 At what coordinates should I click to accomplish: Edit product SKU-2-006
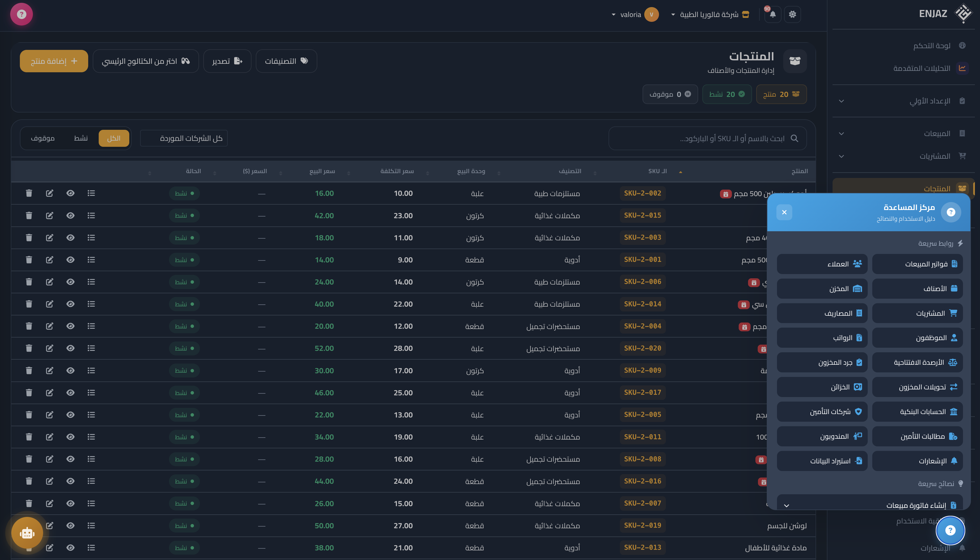(50, 282)
